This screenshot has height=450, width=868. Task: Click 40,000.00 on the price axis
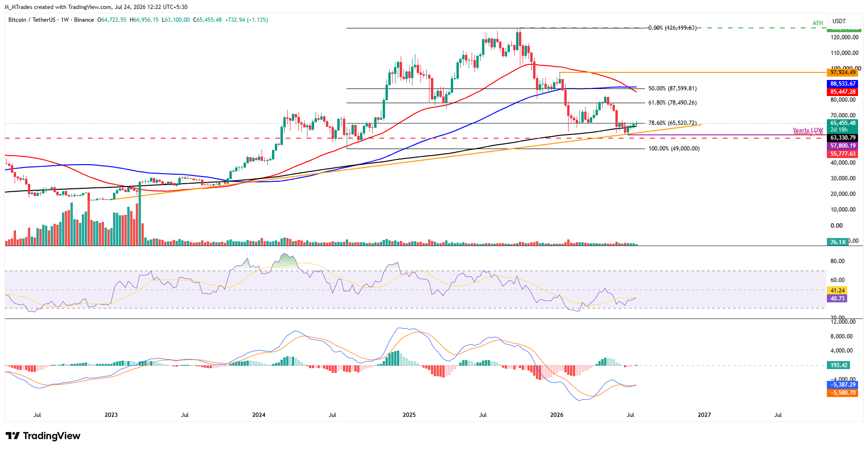pyautogui.click(x=843, y=163)
